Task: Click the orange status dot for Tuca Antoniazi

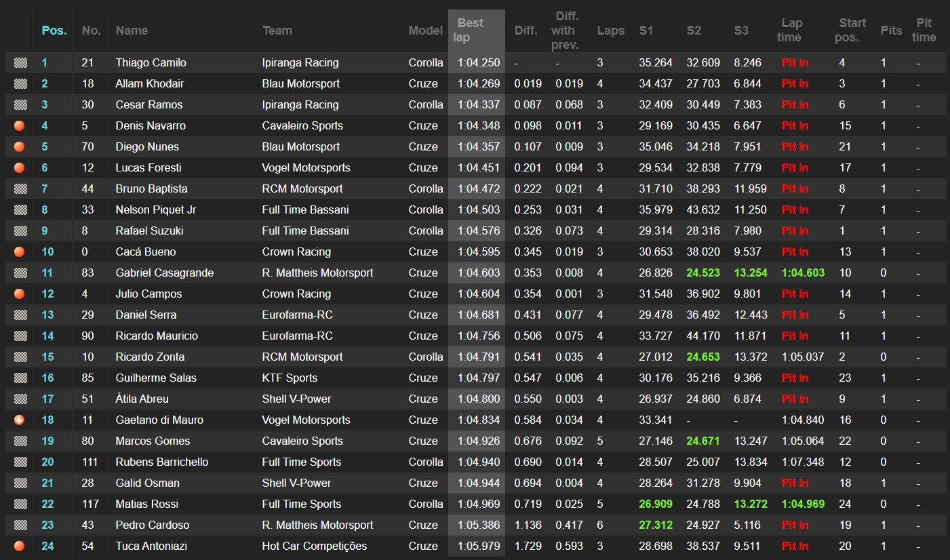Action: click(x=20, y=546)
